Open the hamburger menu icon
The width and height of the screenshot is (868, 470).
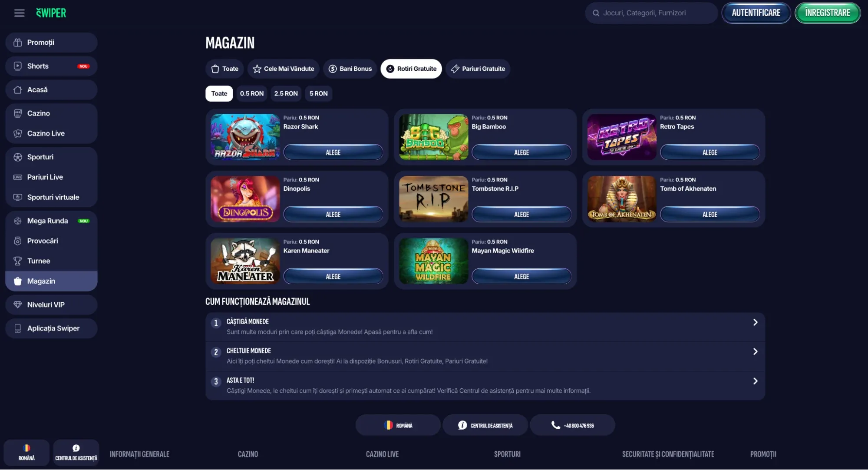tap(19, 13)
